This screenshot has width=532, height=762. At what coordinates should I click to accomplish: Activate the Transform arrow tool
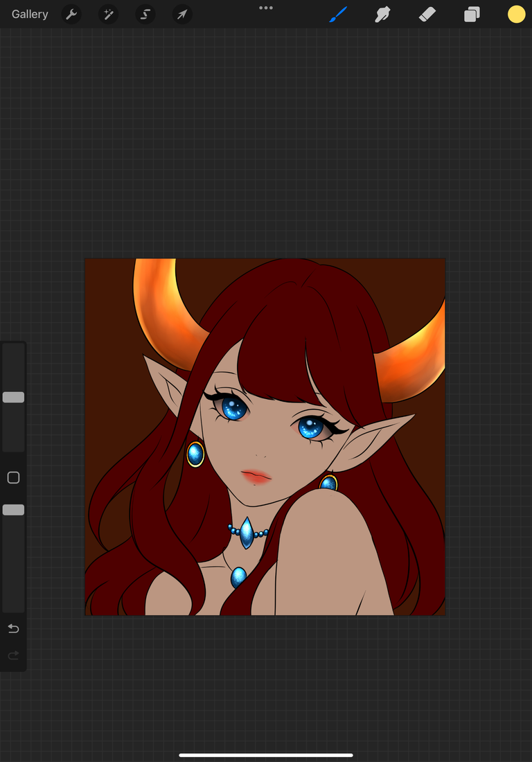pyautogui.click(x=182, y=14)
